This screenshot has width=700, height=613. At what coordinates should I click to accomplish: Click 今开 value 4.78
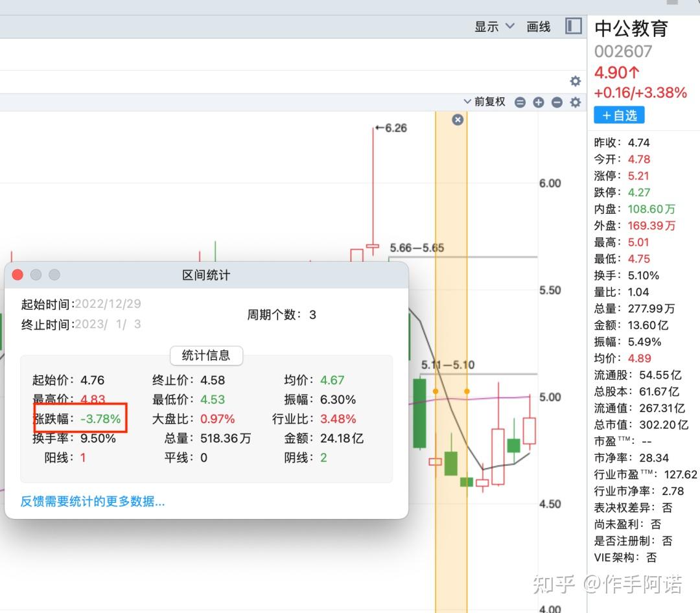tap(639, 159)
